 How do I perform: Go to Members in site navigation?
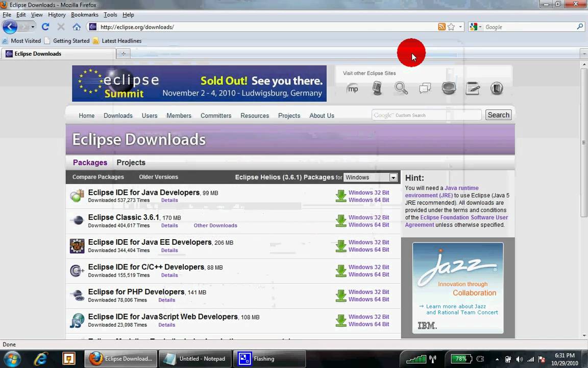point(179,116)
